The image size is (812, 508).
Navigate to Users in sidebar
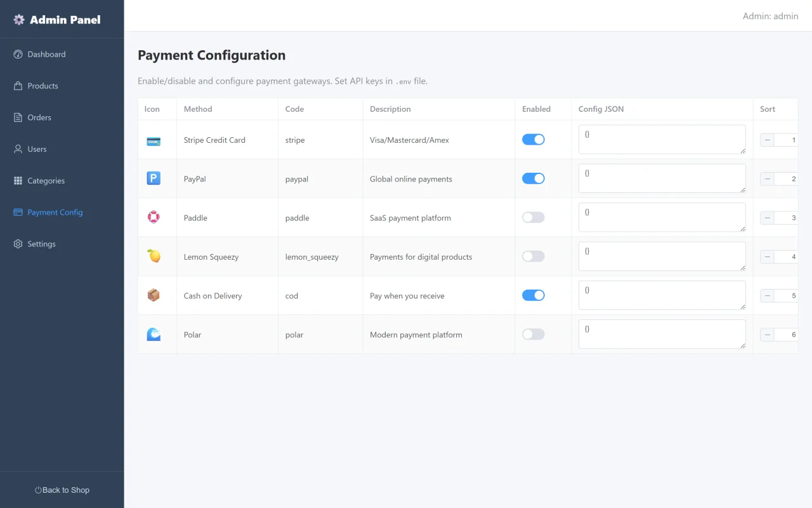pos(62,149)
